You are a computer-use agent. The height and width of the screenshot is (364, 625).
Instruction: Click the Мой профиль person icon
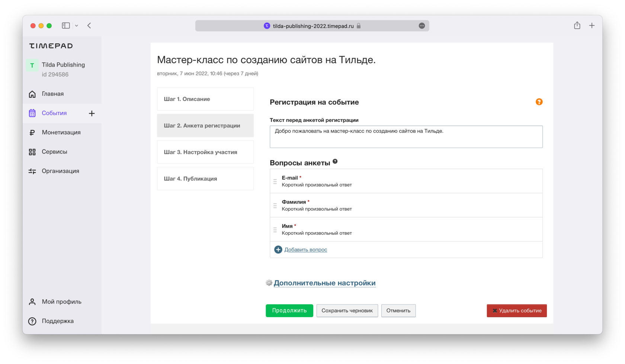(32, 302)
